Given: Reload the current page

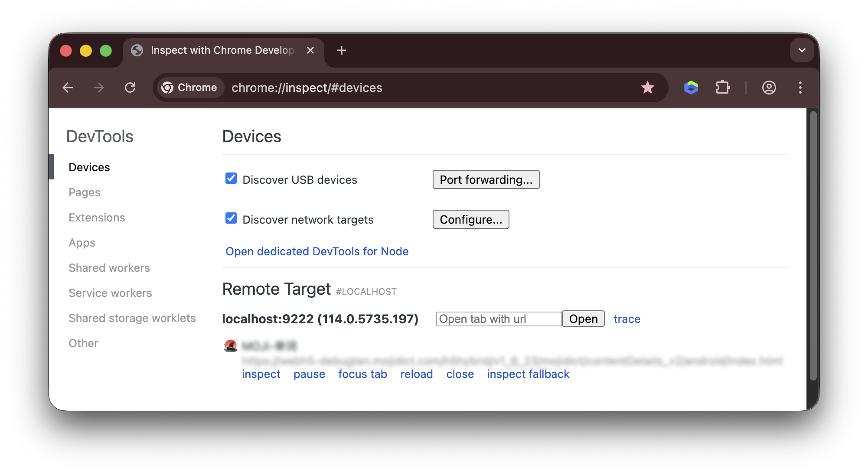Looking at the screenshot, I should (131, 88).
